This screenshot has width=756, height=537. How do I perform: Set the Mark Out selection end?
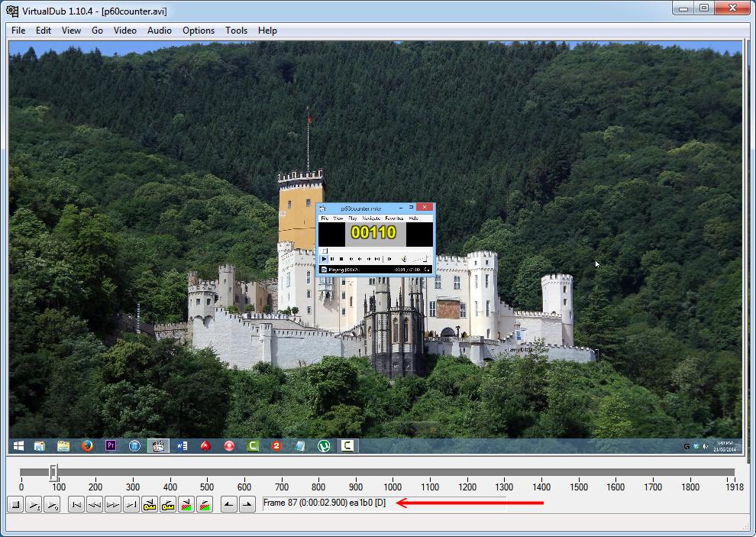[247, 505]
